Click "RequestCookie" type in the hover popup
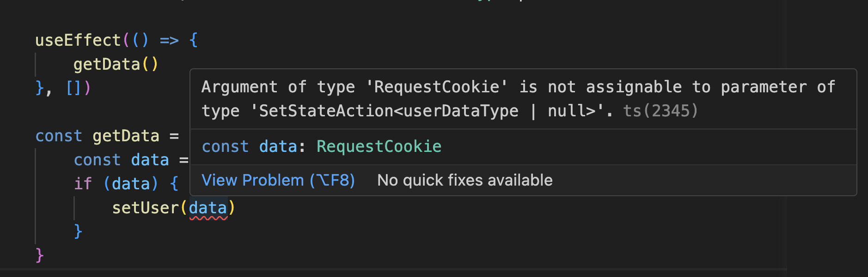This screenshot has height=277, width=868. pos(379,146)
